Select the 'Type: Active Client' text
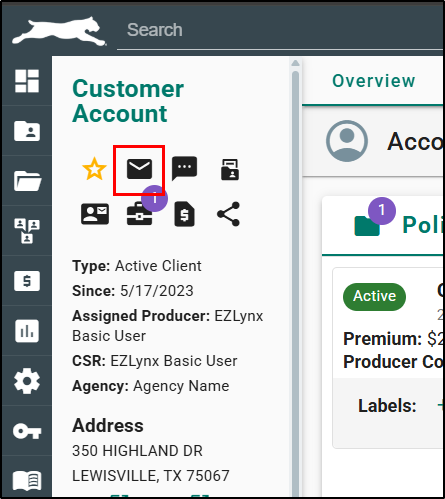Screen dimensions: 445x499 click(137, 266)
